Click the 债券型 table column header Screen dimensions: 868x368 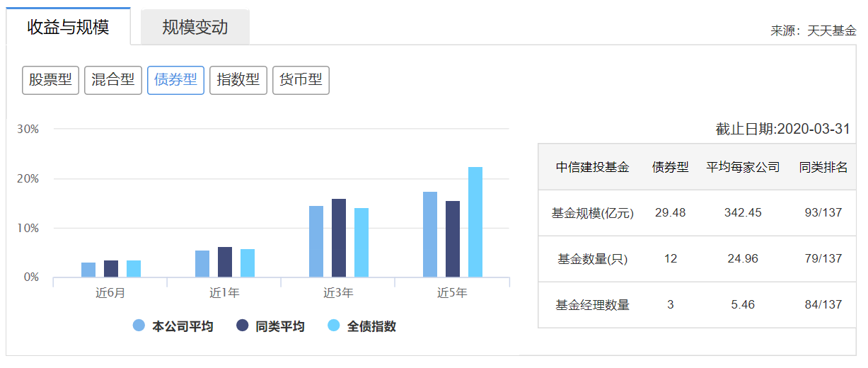(x=670, y=168)
